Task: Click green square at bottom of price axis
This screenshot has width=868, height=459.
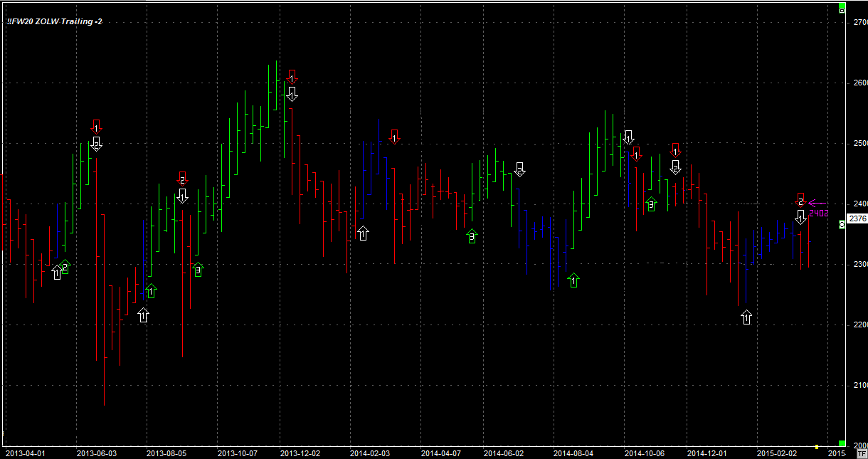Action: pos(842,443)
